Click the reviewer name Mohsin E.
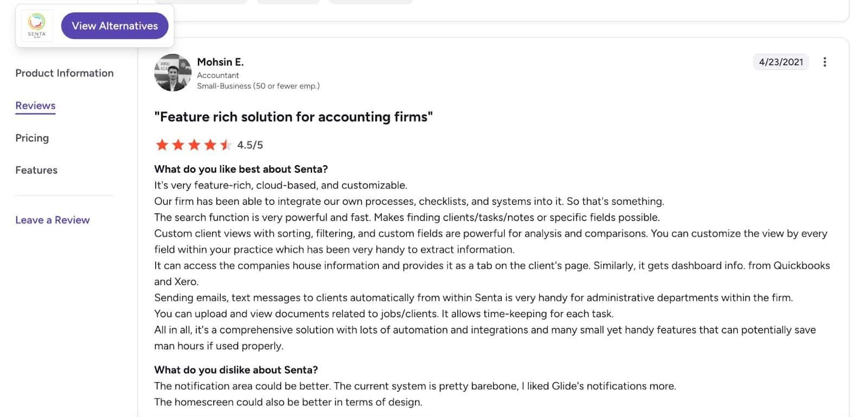The height and width of the screenshot is (417, 868). (x=220, y=62)
